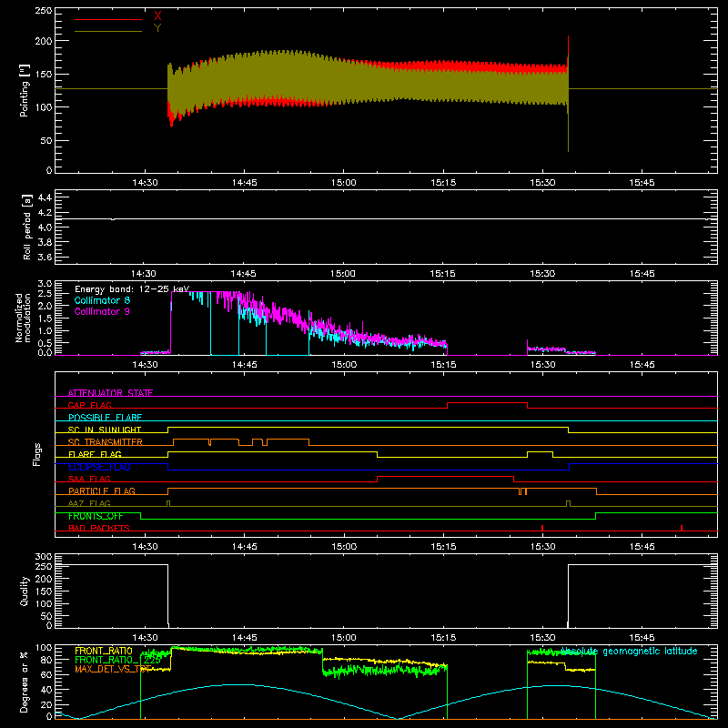Click the FRONT_RATIO_1225 legend entry
Screen dimensions: 728x728
117,660
